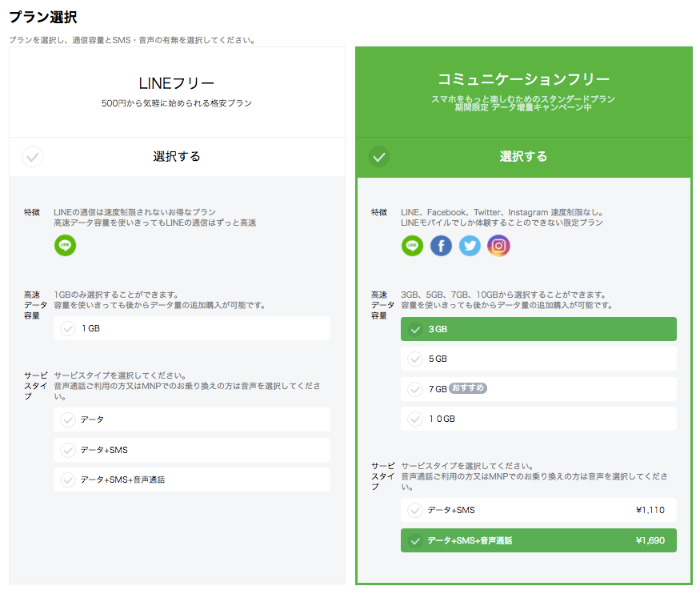Click the Facebook icon
Image resolution: width=700 pixels, height=594 pixels.
[441, 246]
